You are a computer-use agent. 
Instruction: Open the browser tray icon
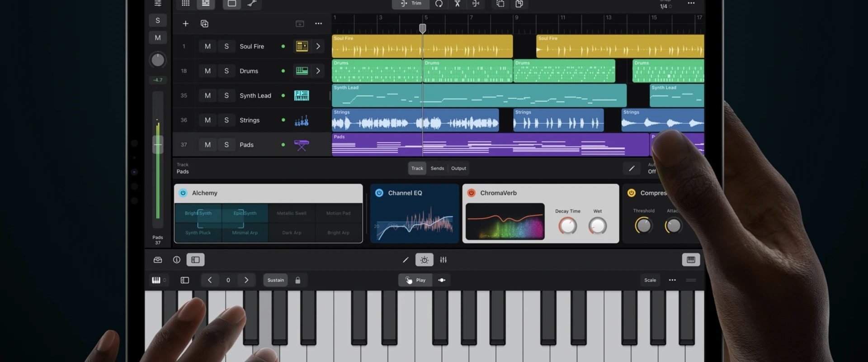click(158, 260)
